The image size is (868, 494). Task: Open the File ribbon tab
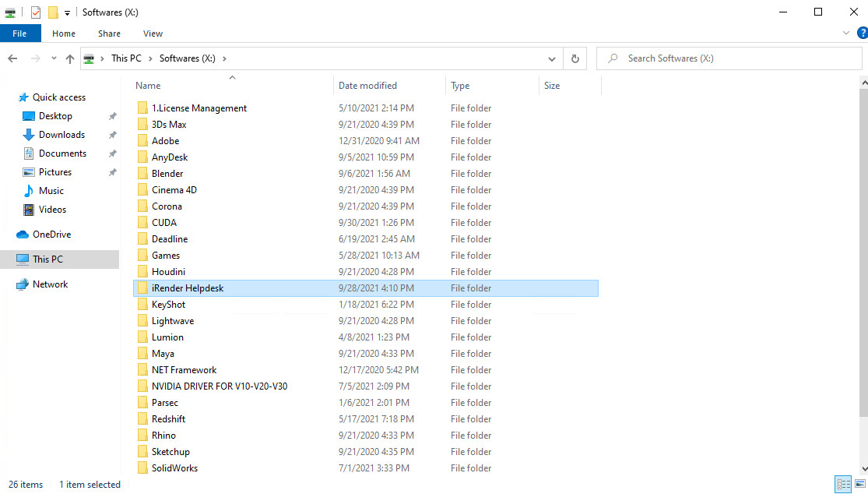[x=20, y=34]
